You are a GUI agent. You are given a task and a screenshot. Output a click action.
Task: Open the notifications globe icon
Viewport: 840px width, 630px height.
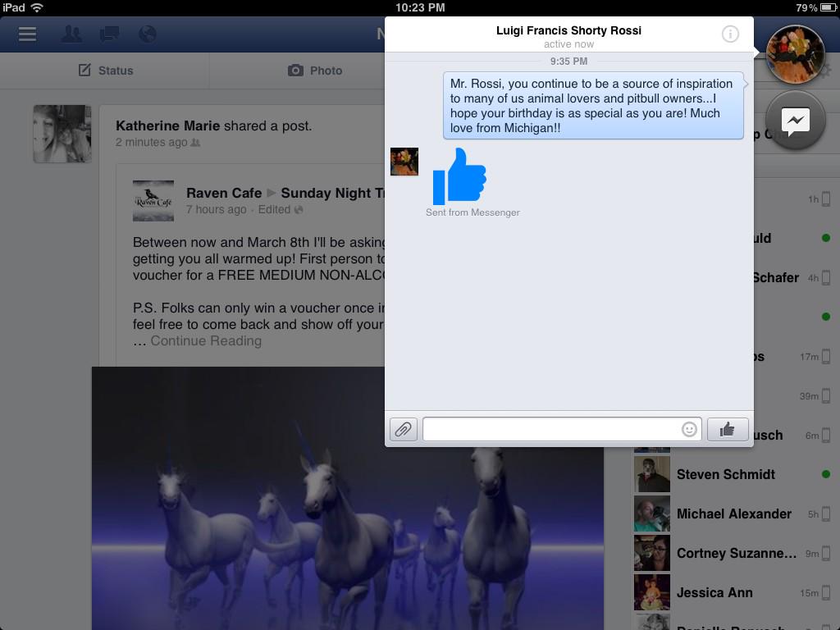pyautogui.click(x=148, y=34)
